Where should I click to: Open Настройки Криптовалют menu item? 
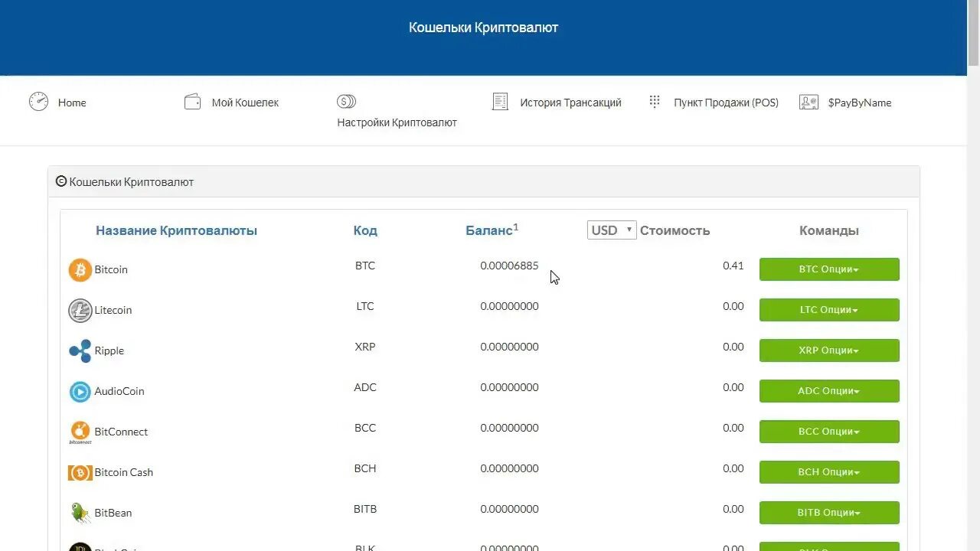[397, 122]
